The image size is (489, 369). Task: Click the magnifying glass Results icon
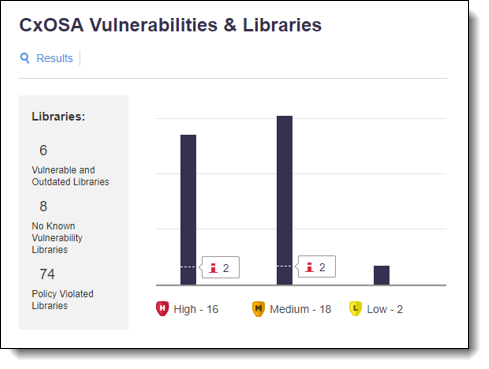click(x=25, y=58)
